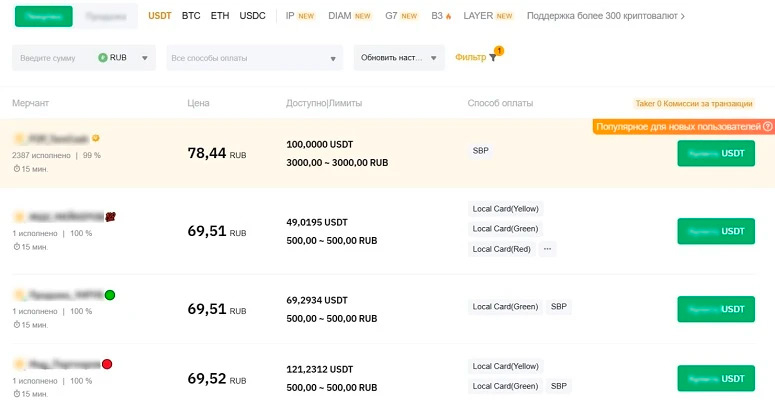Select the BTC tab
This screenshot has width=775, height=407.
tap(191, 16)
